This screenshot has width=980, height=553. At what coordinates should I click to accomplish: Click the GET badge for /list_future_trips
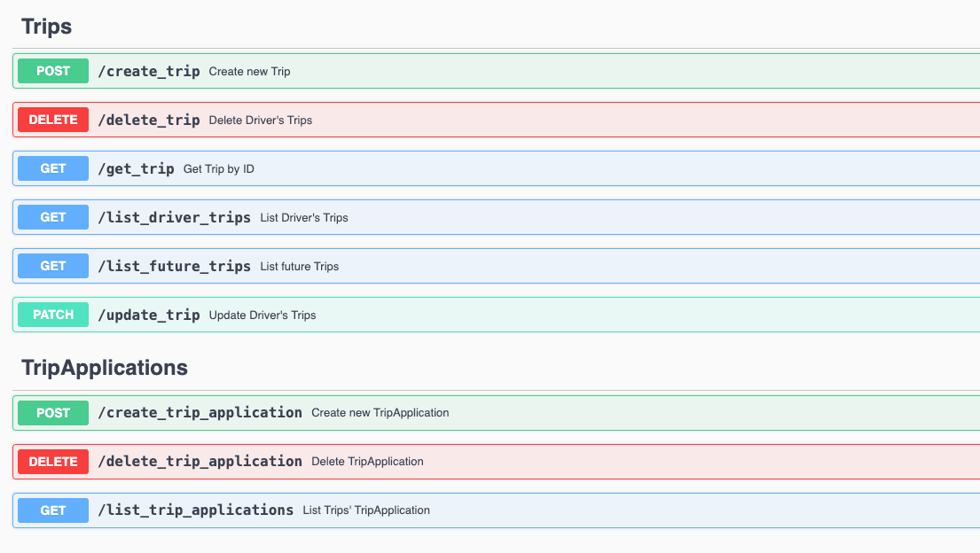53,266
